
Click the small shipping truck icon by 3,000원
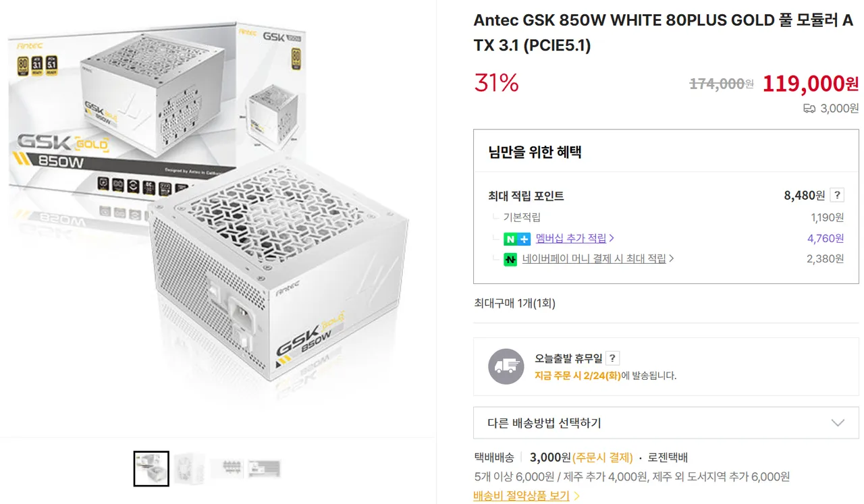tap(809, 109)
